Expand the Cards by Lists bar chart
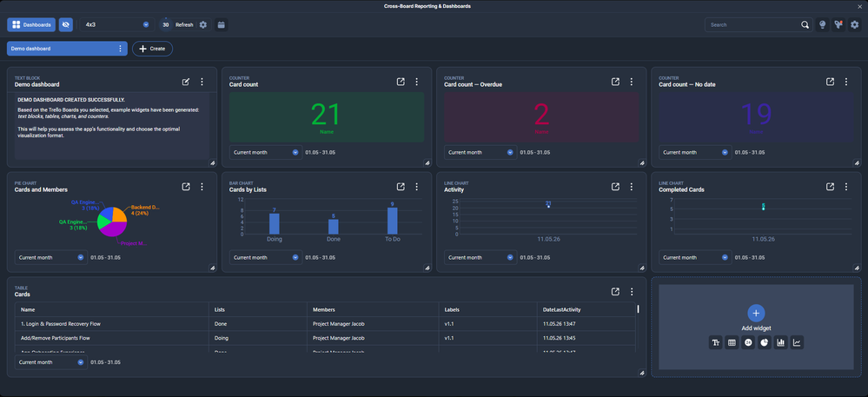The image size is (868, 397). tap(401, 187)
